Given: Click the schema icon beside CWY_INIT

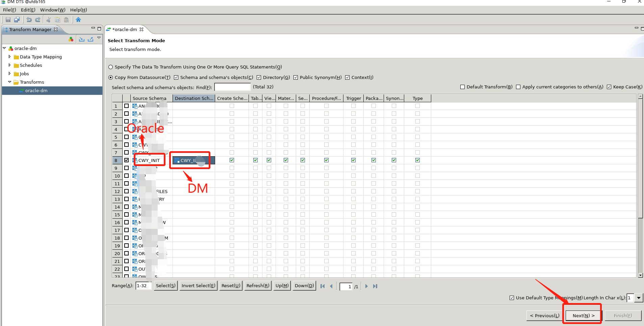Looking at the screenshot, I should coord(135,160).
